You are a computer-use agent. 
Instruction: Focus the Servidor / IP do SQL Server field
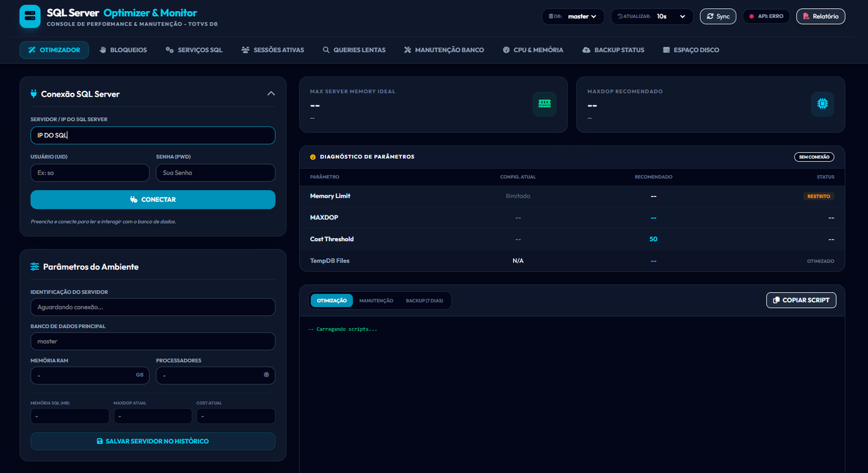click(153, 135)
